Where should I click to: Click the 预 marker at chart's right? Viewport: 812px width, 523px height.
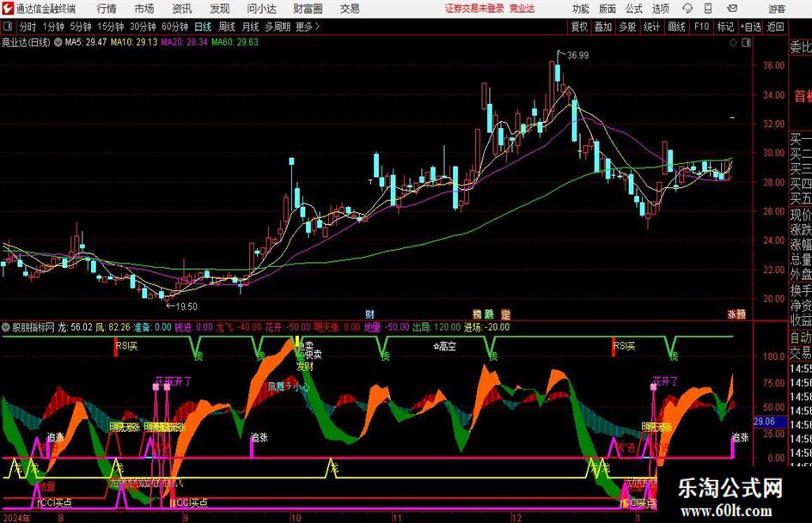(742, 314)
